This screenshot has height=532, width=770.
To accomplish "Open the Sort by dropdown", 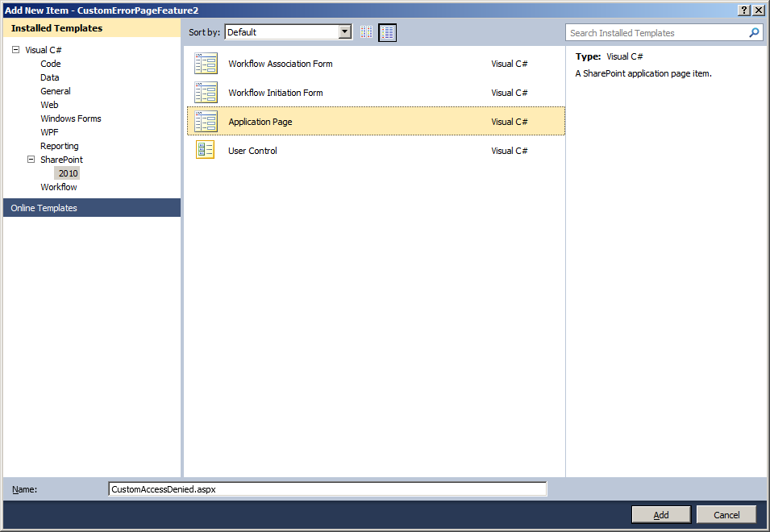I will point(345,32).
